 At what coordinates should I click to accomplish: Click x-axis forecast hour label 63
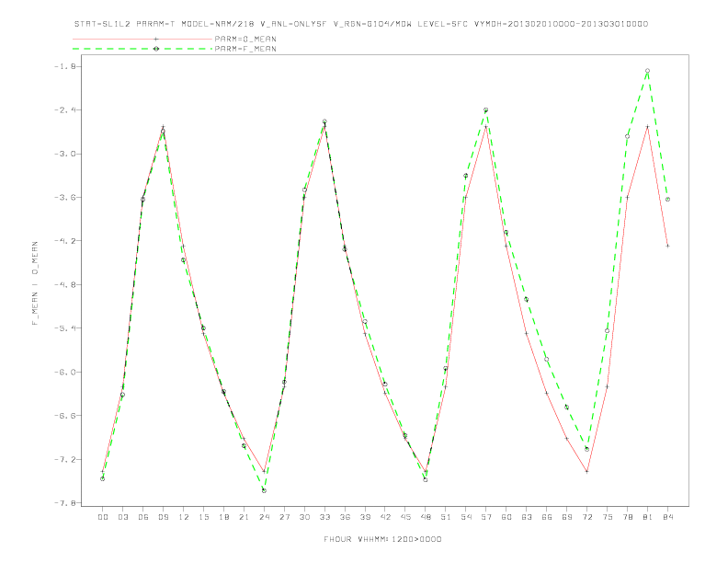[527, 517]
